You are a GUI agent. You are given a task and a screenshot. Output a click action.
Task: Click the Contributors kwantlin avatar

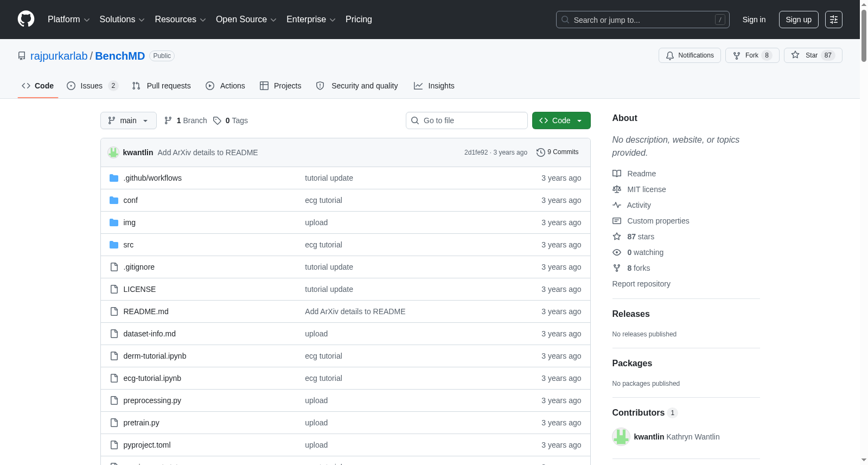[621, 437]
